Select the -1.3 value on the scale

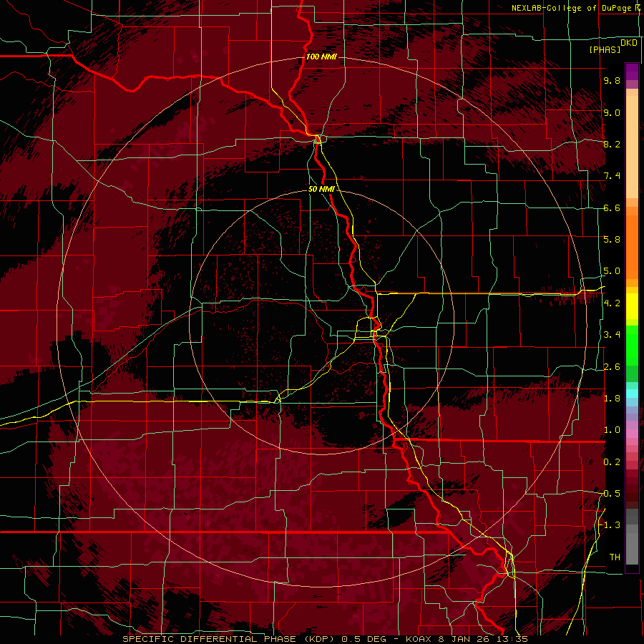[x=610, y=525]
